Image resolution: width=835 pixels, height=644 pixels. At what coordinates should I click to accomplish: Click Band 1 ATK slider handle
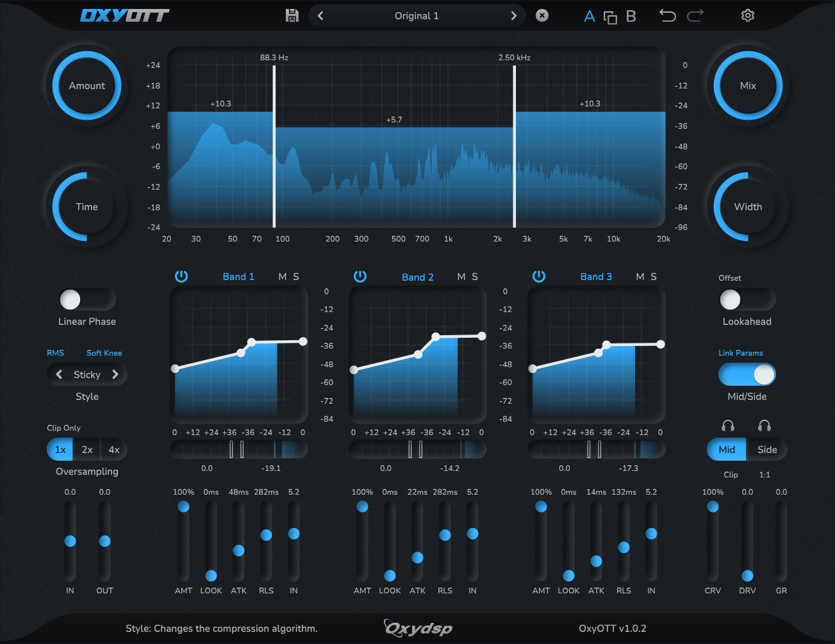click(238, 550)
